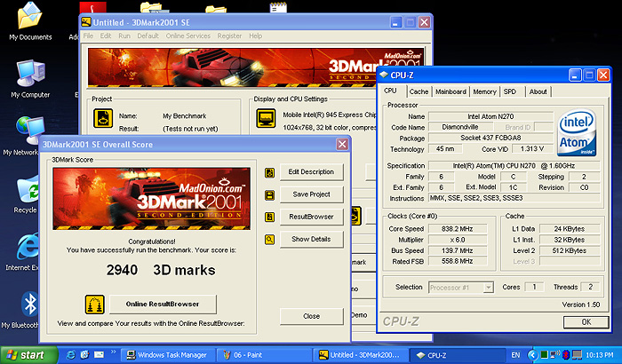This screenshot has width=622, height=364.
Task: Click Internet Explorer quick launch icon
Action: point(70,354)
